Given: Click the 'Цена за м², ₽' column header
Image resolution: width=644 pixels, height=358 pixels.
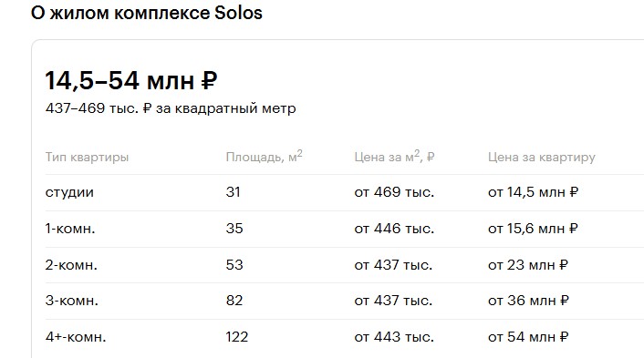Looking at the screenshot, I should [394, 157].
